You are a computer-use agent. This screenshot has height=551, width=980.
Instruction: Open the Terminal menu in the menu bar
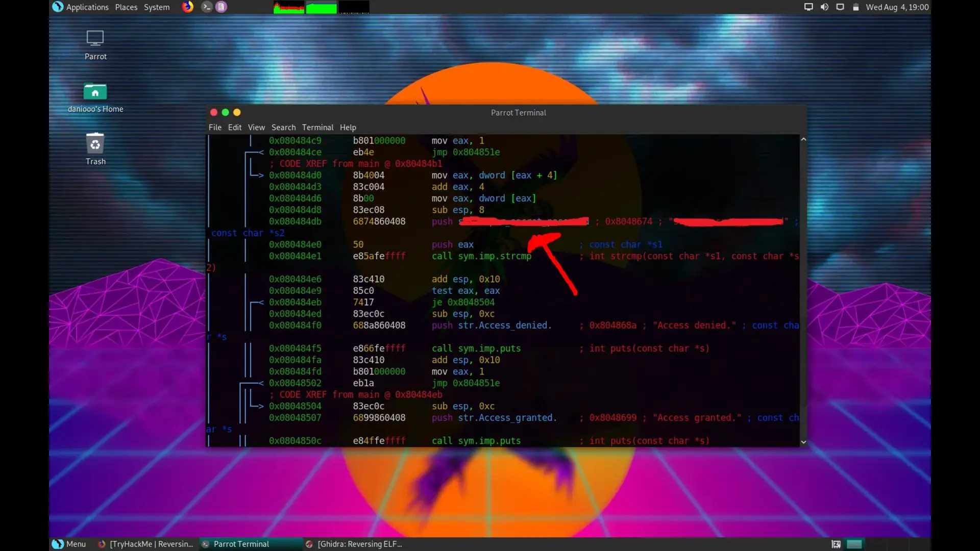pos(317,128)
